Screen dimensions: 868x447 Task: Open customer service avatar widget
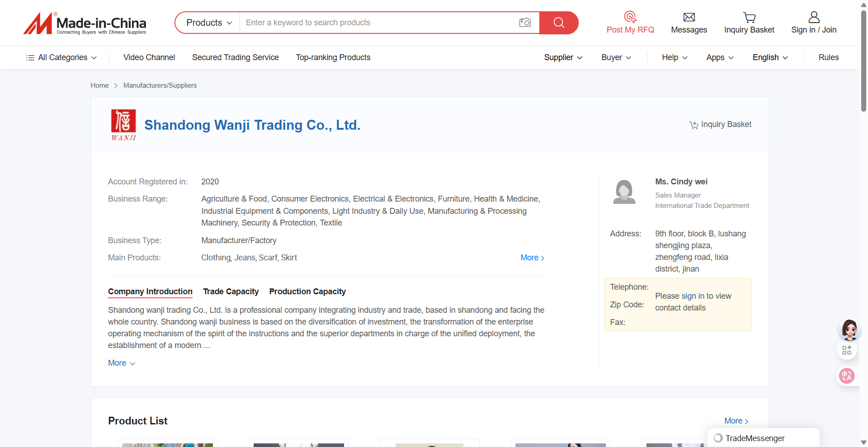849,329
